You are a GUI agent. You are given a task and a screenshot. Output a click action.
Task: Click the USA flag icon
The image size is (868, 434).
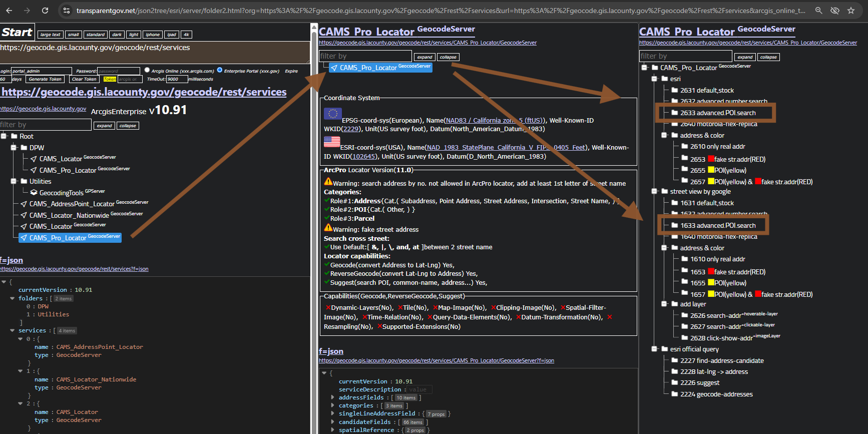331,142
